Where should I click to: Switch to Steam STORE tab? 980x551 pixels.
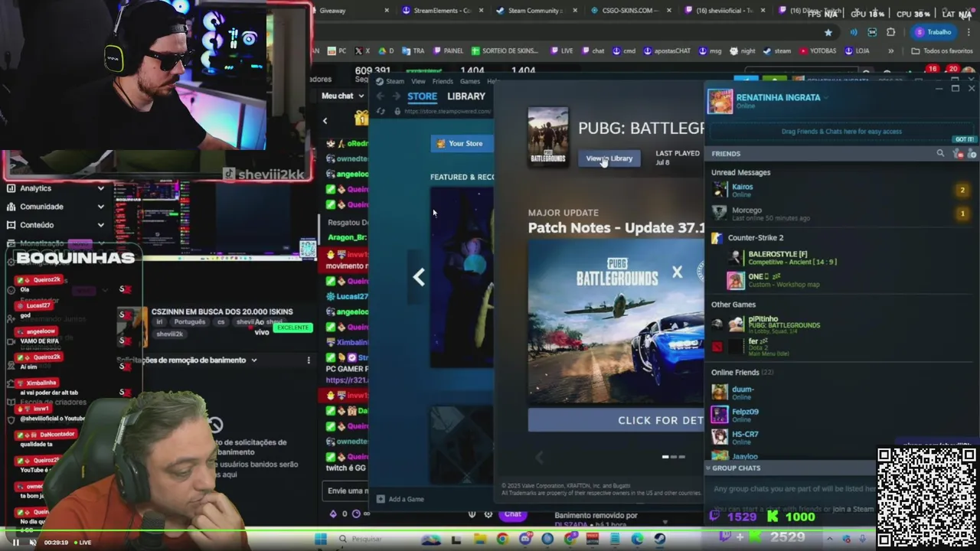422,96
